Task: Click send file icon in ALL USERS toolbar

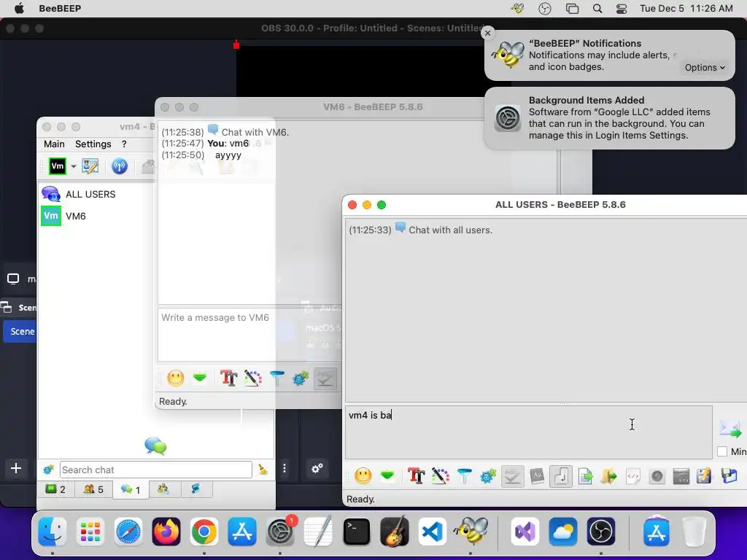Action: (x=586, y=475)
